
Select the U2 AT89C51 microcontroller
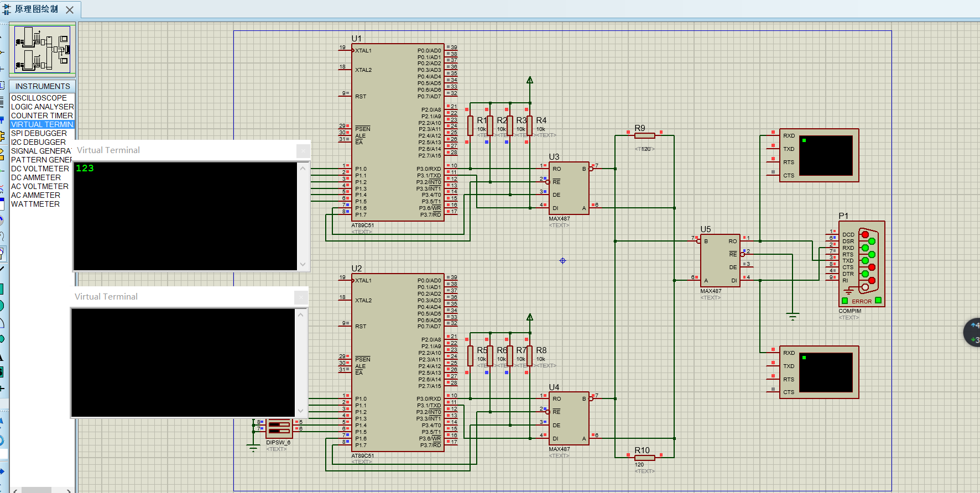click(398, 363)
